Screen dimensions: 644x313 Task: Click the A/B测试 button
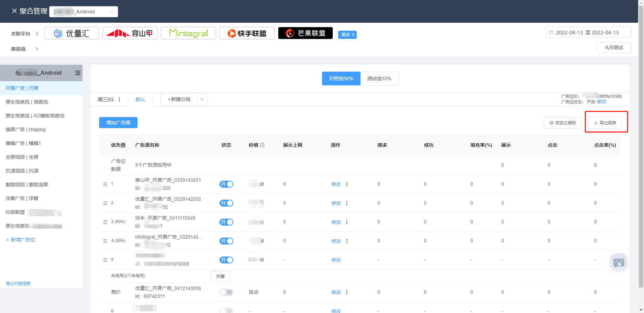coord(614,48)
